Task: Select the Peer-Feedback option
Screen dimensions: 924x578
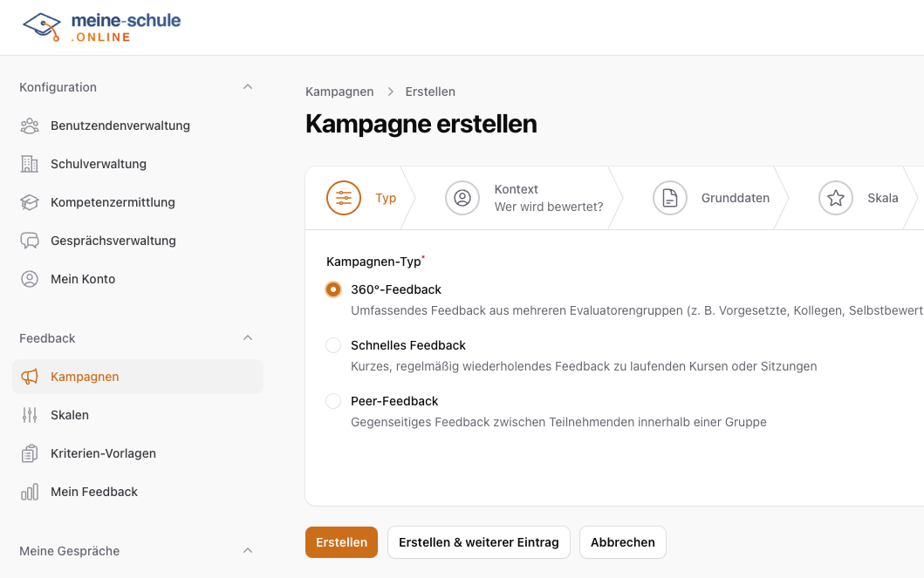Action: (x=332, y=400)
